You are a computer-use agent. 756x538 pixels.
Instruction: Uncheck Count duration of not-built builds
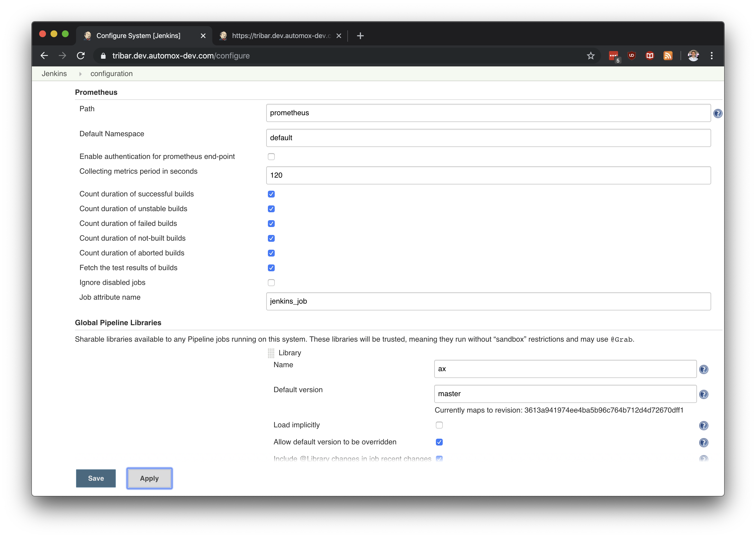pyautogui.click(x=271, y=239)
